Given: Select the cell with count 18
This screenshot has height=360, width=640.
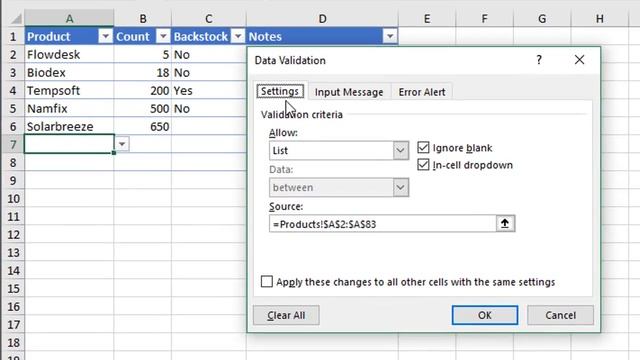Looking at the screenshot, I should point(143,72).
